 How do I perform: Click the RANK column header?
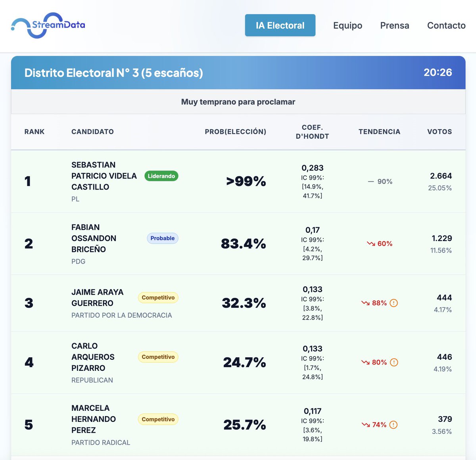(x=35, y=132)
